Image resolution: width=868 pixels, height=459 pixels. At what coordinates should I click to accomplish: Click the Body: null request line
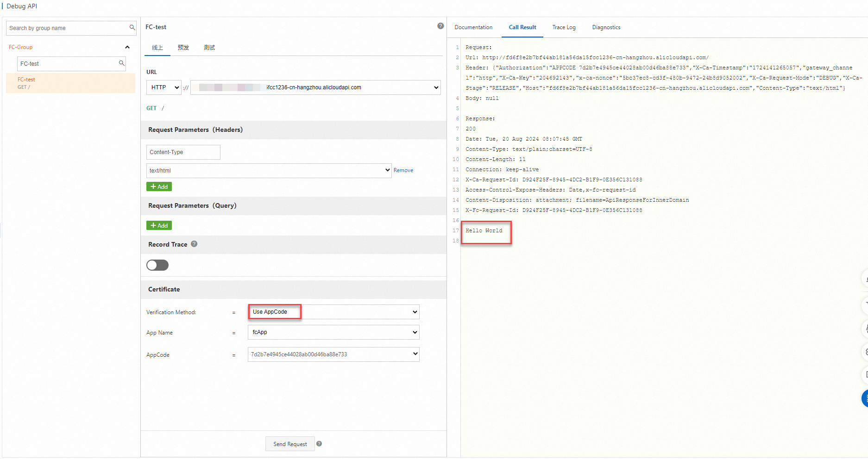482,98
